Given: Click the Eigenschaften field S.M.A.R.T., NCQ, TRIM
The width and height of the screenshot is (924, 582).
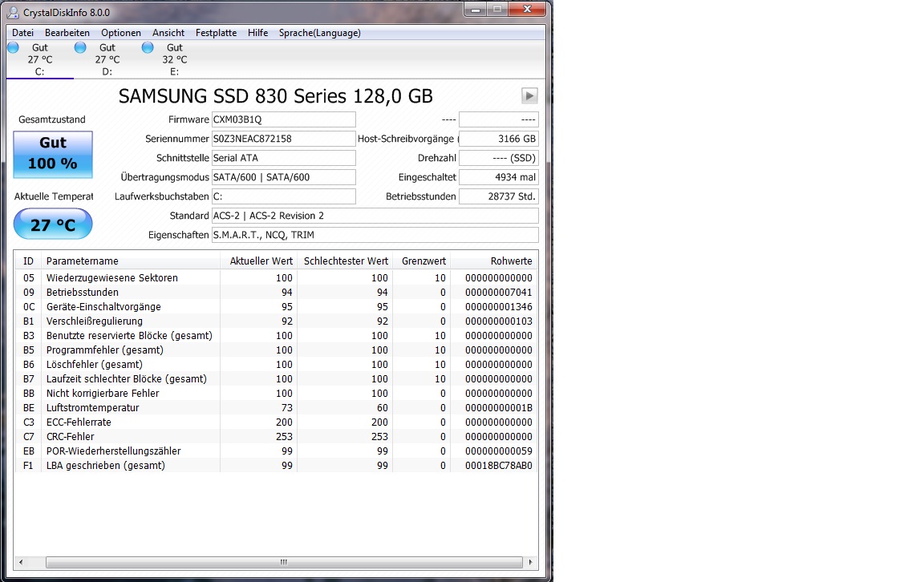Looking at the screenshot, I should coord(375,235).
